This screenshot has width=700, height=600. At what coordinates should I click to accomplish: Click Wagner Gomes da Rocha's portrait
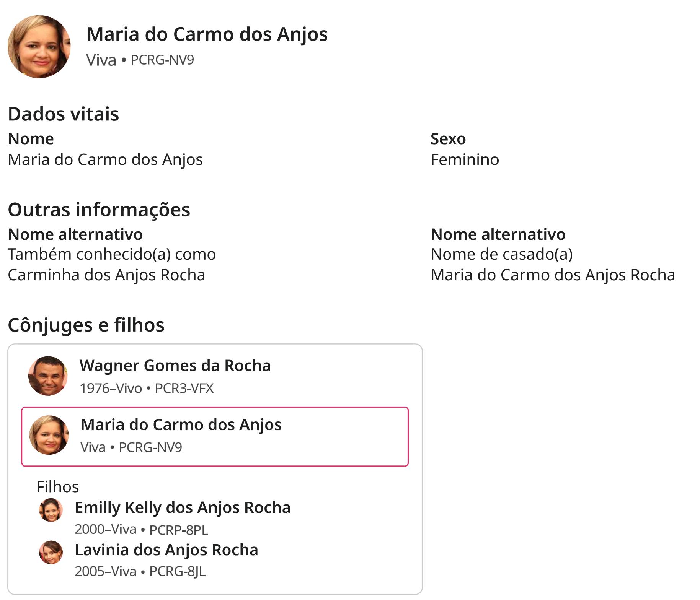[x=48, y=376]
